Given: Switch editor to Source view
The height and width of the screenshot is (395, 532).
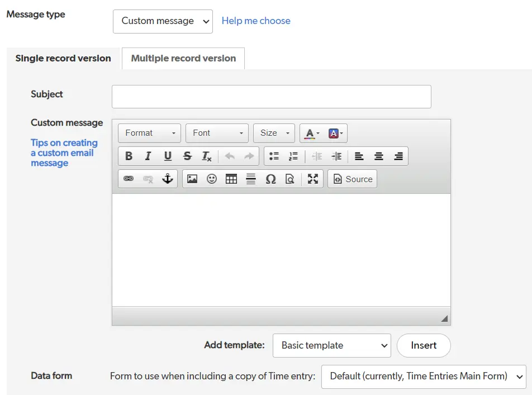Looking at the screenshot, I should (x=352, y=179).
